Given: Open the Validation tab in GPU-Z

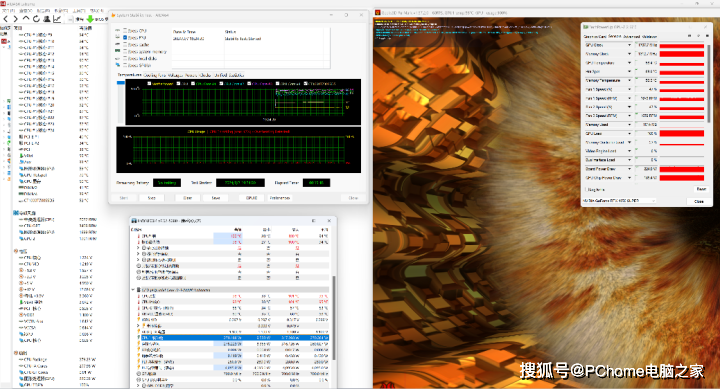Looking at the screenshot, I should coord(649,36).
